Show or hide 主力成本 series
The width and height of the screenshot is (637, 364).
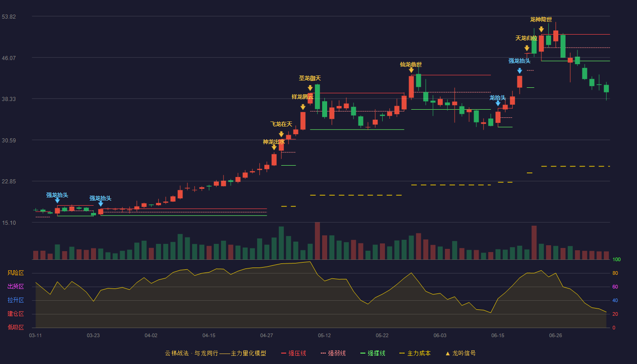pyautogui.click(x=415, y=353)
